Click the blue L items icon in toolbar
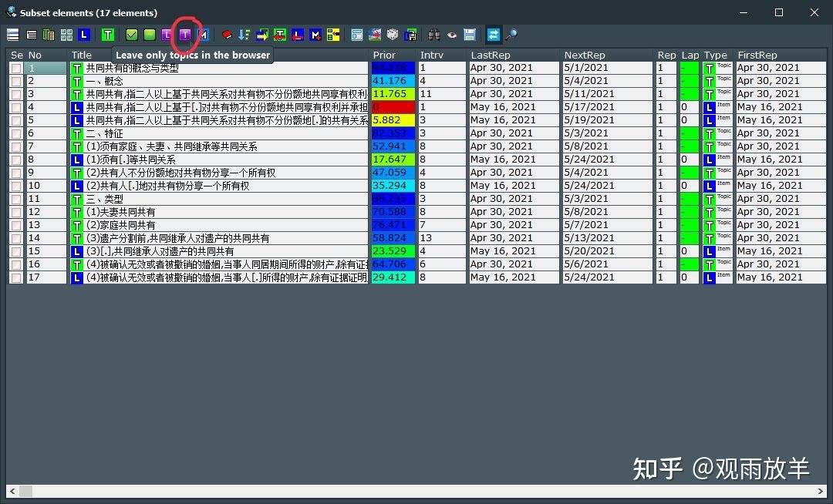Screen dimensions: 833x504 [x=84, y=35]
